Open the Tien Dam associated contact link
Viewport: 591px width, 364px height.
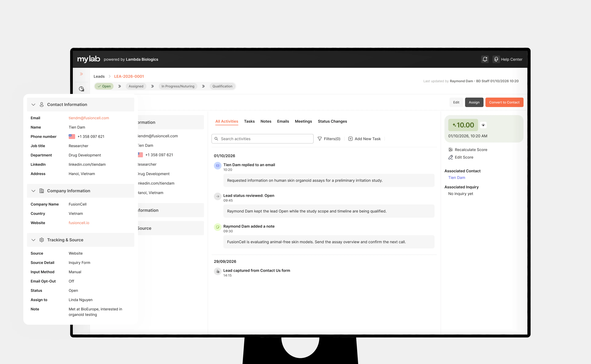(457, 177)
